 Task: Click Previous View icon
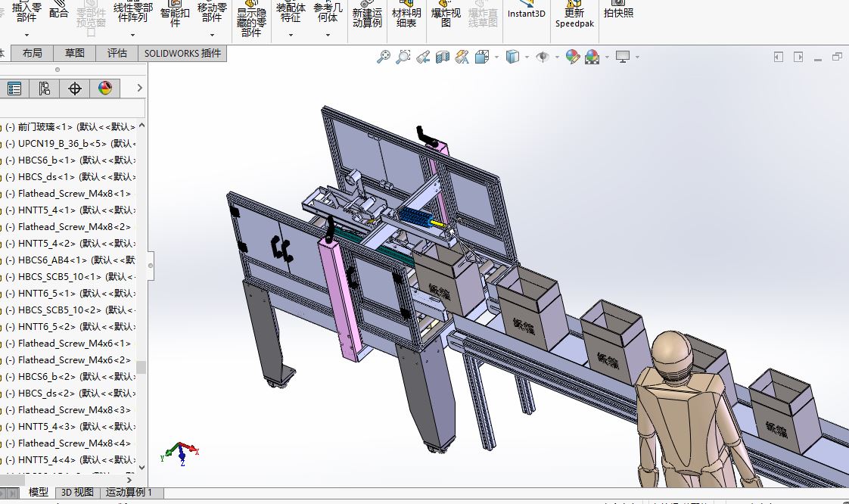[423, 57]
